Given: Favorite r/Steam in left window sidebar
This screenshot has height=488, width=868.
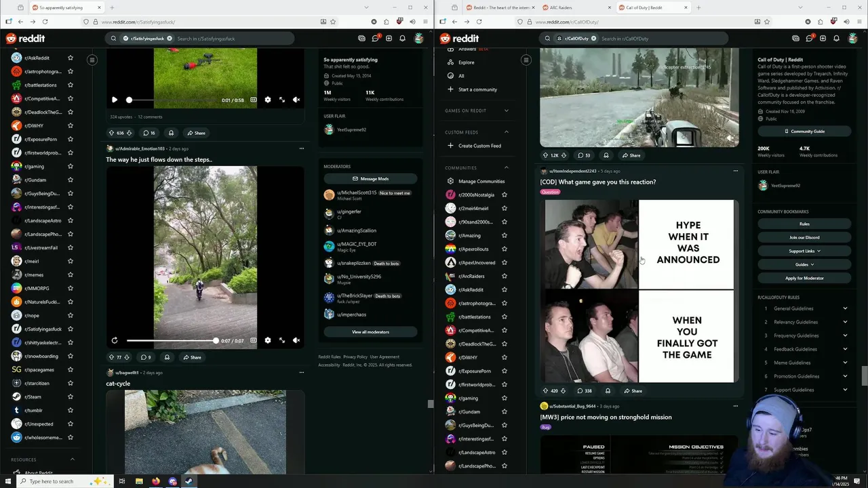Looking at the screenshot, I should (x=70, y=396).
